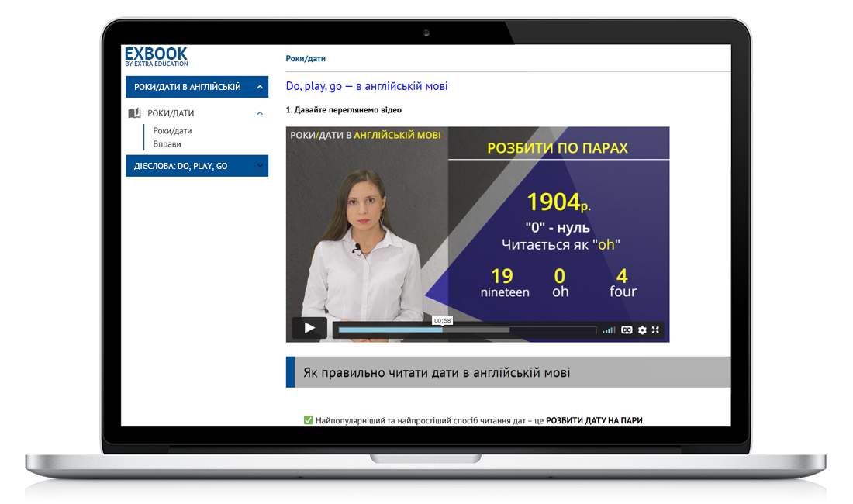Image resolution: width=853 pixels, height=504 pixels.
Task: Toggle closed captions CC icon
Action: [627, 330]
